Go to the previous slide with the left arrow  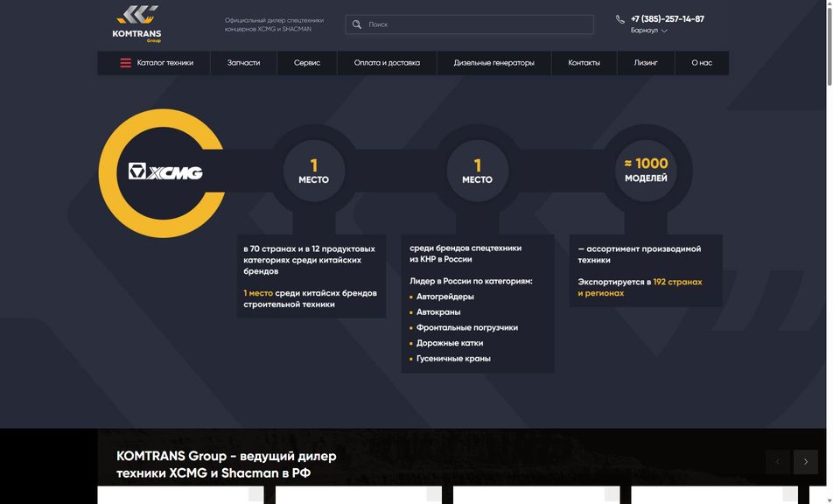tap(778, 462)
